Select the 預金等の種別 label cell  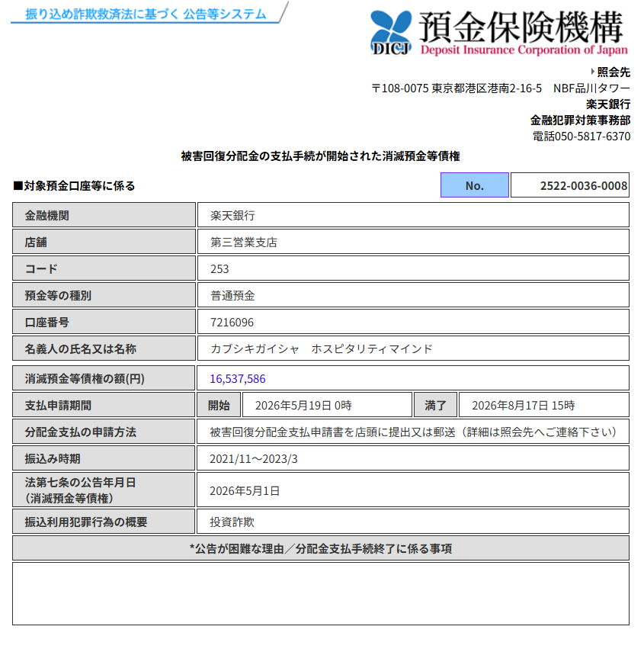click(104, 295)
